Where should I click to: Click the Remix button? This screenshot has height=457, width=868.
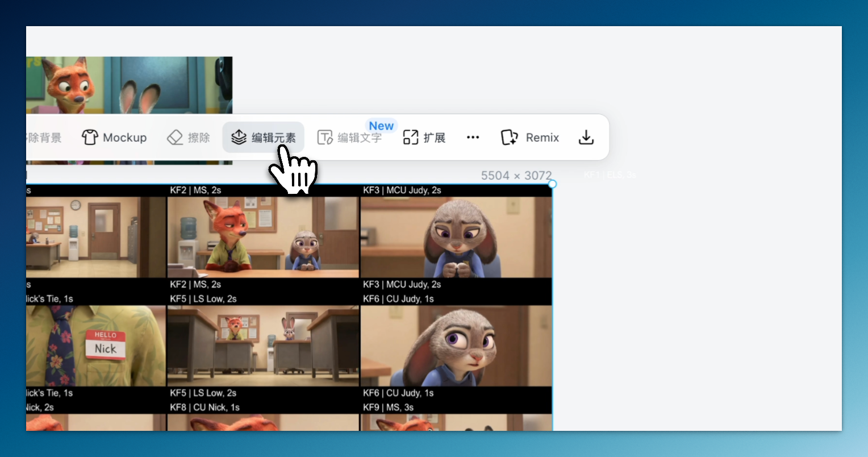pyautogui.click(x=530, y=138)
